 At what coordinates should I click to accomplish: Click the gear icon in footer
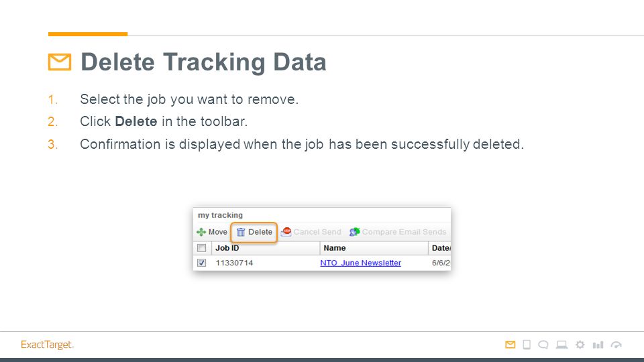580,345
